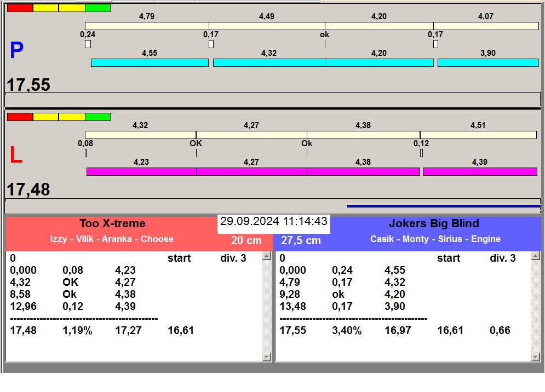Click the cyan 3,90 run bar
Image resolution: width=545 pixels, height=392 pixels.
click(487, 63)
